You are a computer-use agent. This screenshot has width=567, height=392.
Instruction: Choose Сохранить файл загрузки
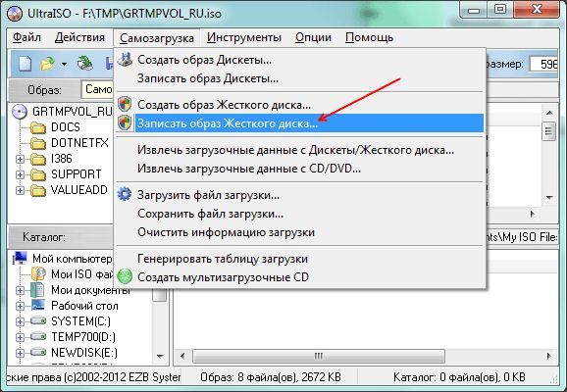pyautogui.click(x=300, y=214)
